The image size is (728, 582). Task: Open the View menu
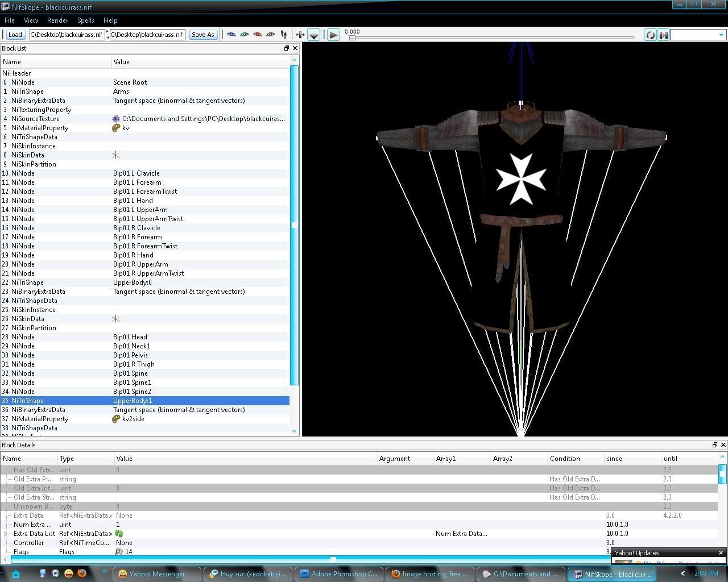click(31, 20)
